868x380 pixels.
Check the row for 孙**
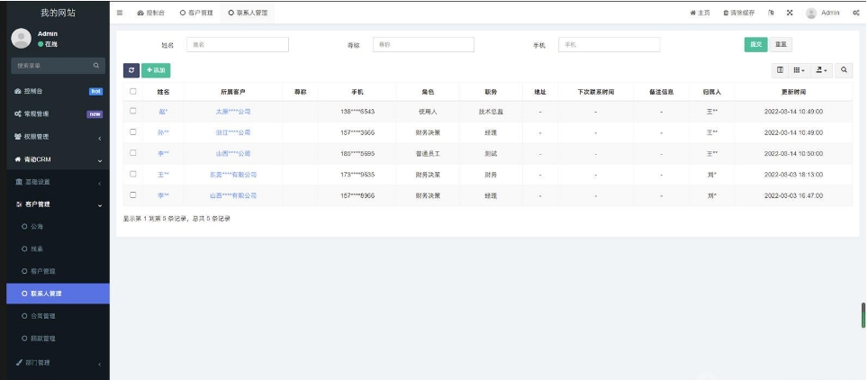133,131
